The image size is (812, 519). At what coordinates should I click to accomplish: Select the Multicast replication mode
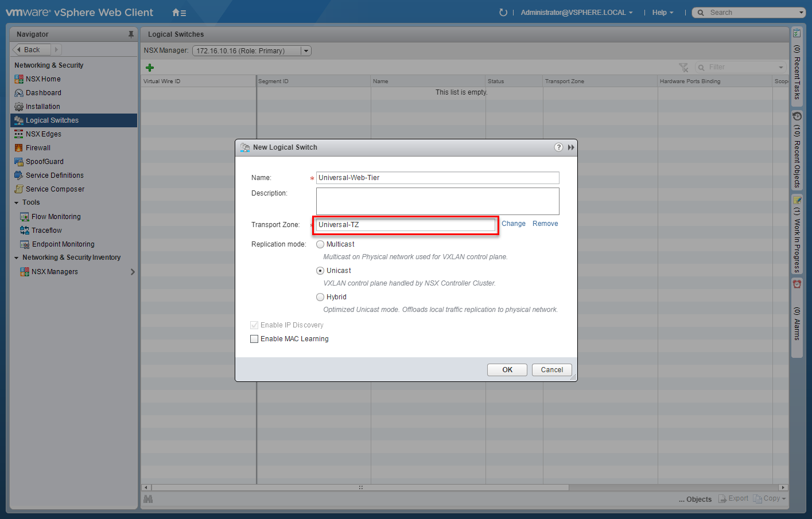pyautogui.click(x=320, y=244)
